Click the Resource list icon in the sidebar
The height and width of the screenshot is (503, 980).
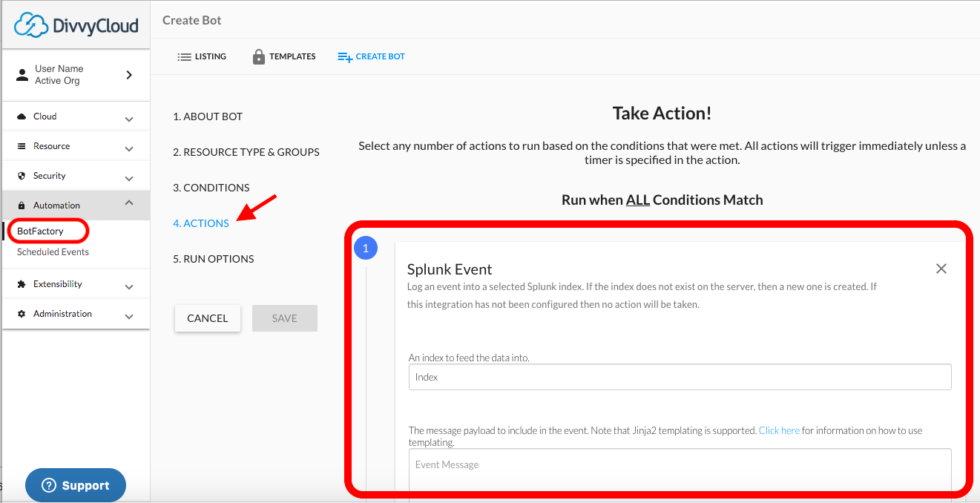[22, 146]
